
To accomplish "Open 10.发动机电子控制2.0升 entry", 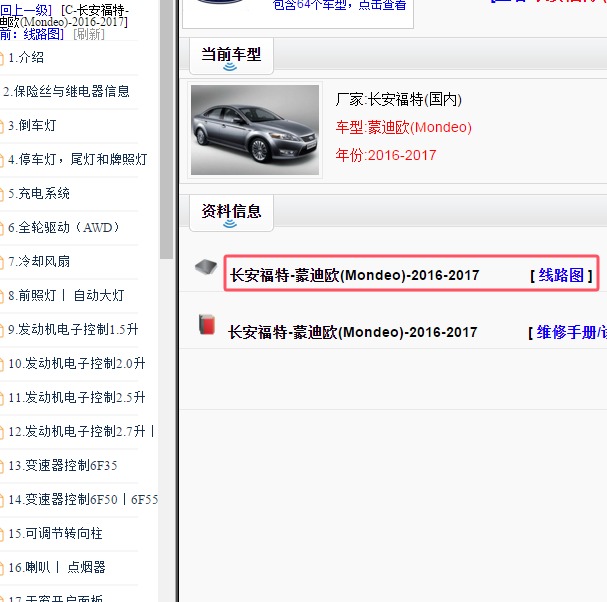I will point(77,364).
